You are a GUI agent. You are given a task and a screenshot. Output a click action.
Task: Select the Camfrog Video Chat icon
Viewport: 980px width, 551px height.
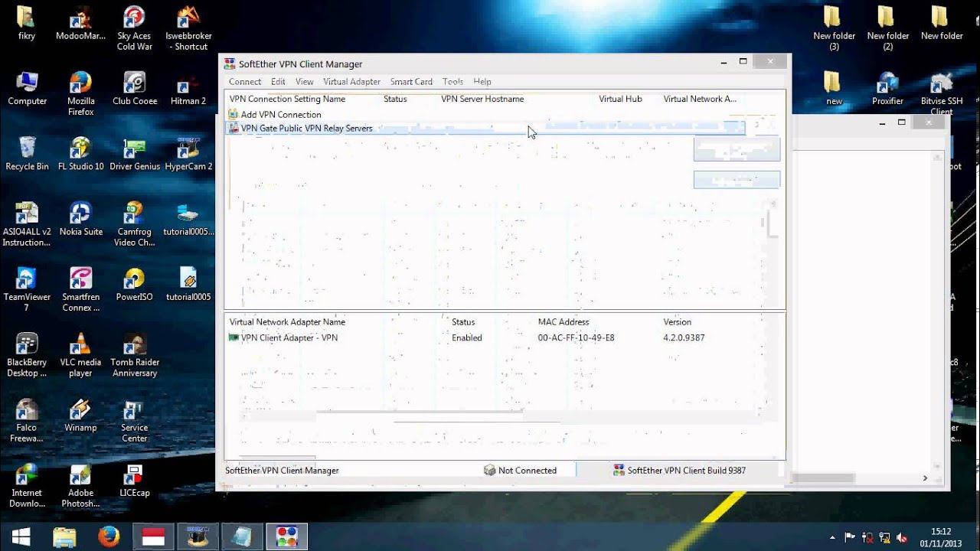135,225
